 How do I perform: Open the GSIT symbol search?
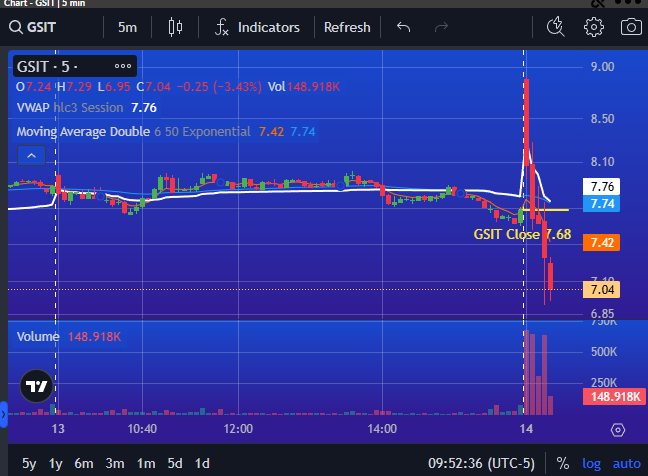pyautogui.click(x=33, y=27)
